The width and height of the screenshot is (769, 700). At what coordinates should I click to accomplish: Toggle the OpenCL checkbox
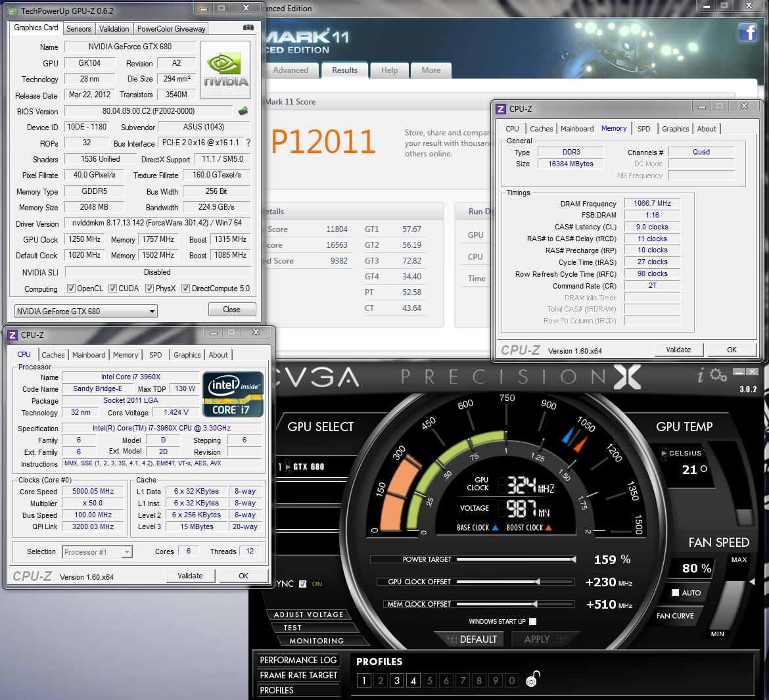pos(71,288)
